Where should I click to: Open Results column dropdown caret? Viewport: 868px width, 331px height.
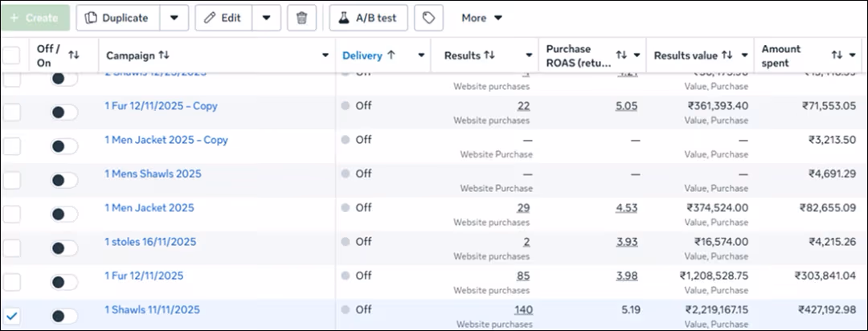coord(529,55)
